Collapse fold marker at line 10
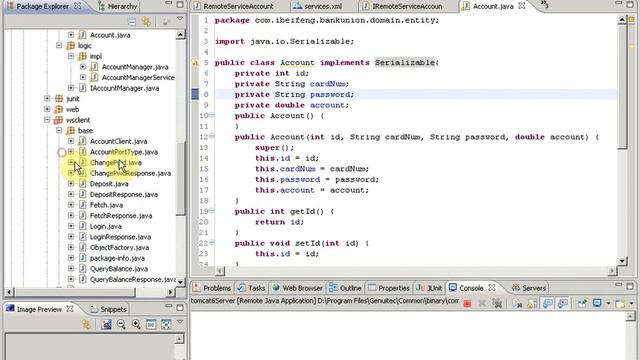This screenshot has width=640, height=360. [212, 116]
